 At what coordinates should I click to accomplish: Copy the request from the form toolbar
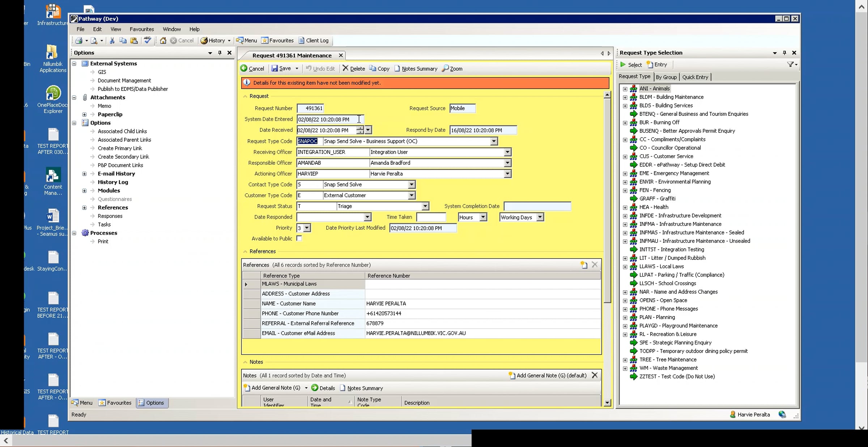tap(379, 68)
